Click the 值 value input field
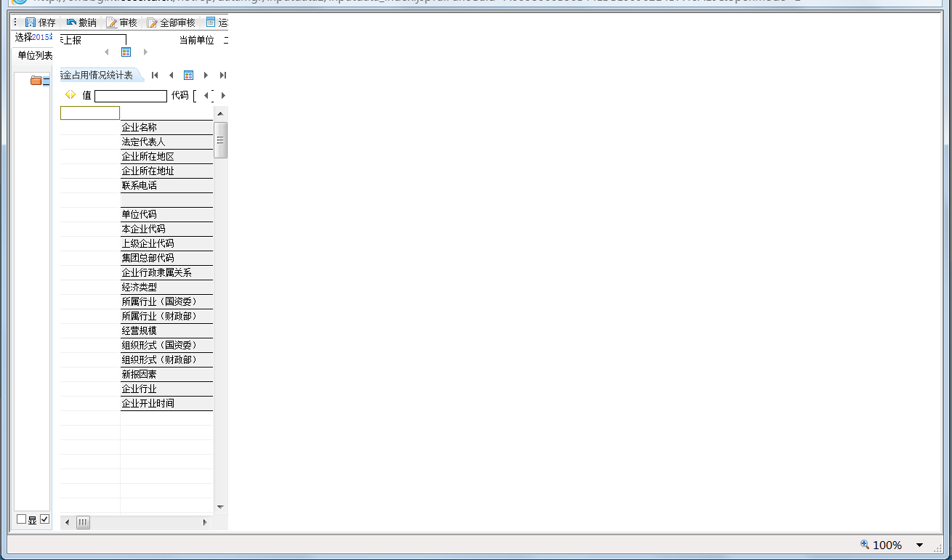Image resolution: width=952 pixels, height=560 pixels. pos(131,96)
